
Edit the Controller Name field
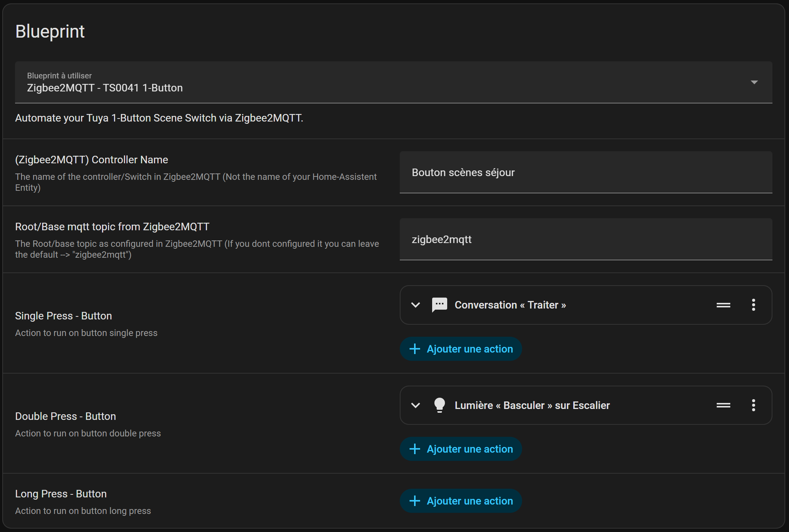coord(585,172)
